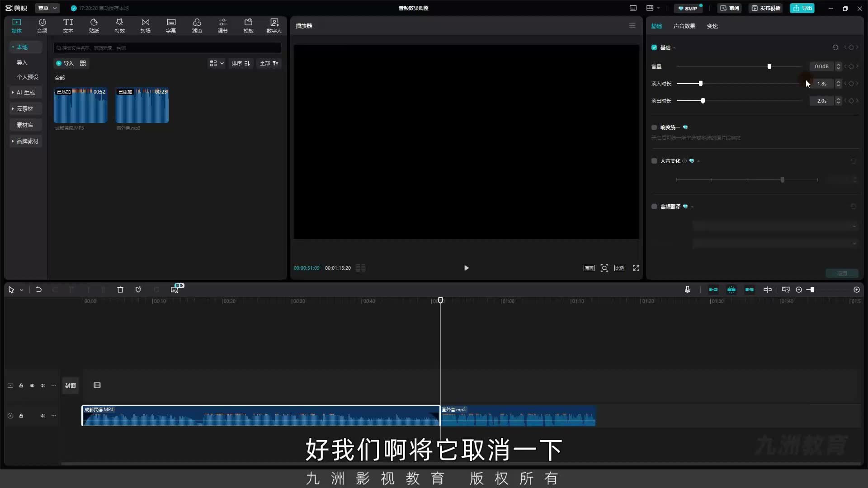The width and height of the screenshot is (868, 488).
Task: Enable the 音频翻译 checkbox
Action: [654, 206]
